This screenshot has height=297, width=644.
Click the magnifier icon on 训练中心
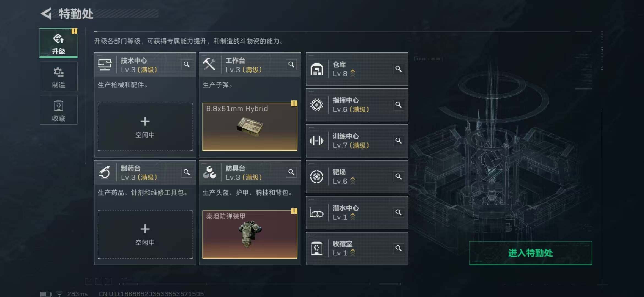(x=398, y=141)
